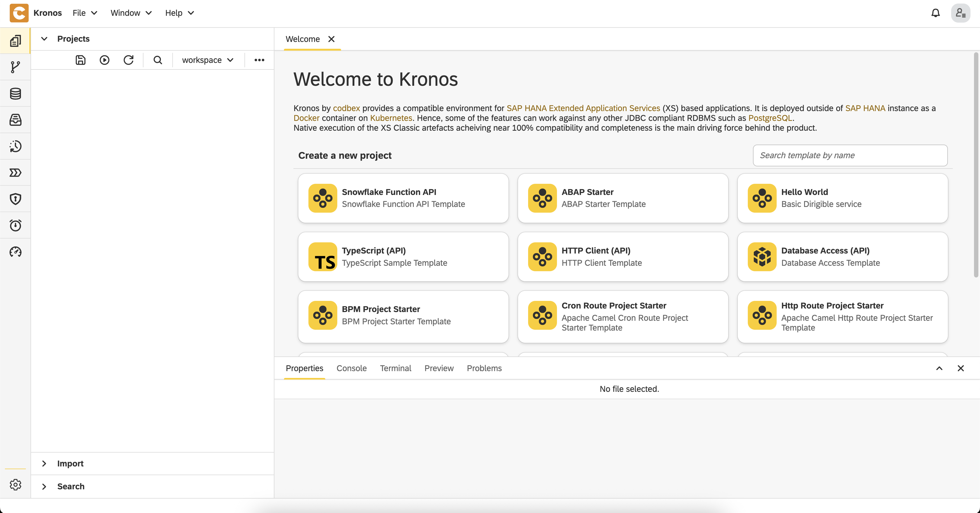Switch to the Preview tab
980x513 pixels.
point(439,368)
